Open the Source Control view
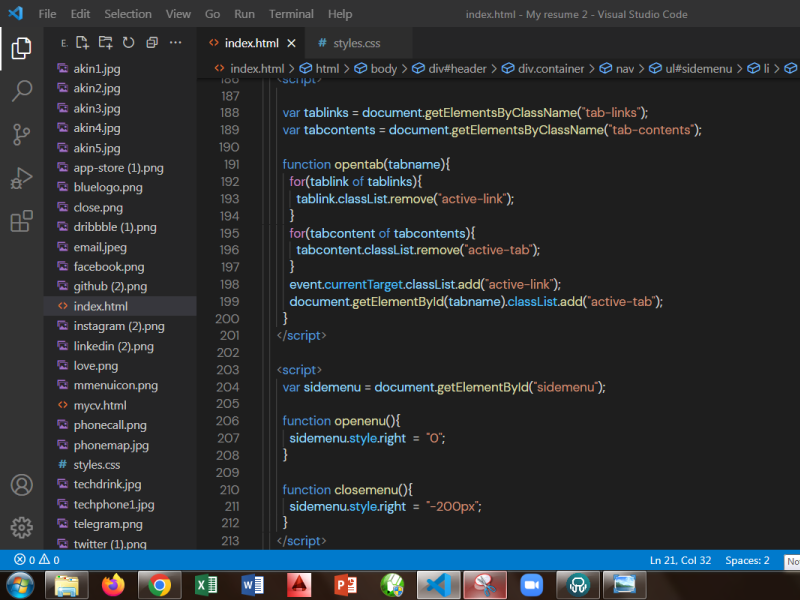Viewport: 800px width, 600px height. click(21, 135)
